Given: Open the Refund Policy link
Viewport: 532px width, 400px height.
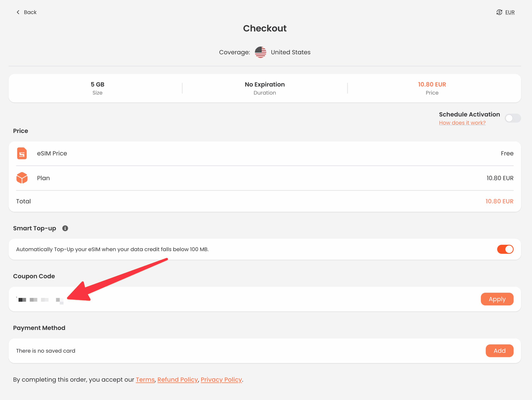Looking at the screenshot, I should click(x=177, y=380).
